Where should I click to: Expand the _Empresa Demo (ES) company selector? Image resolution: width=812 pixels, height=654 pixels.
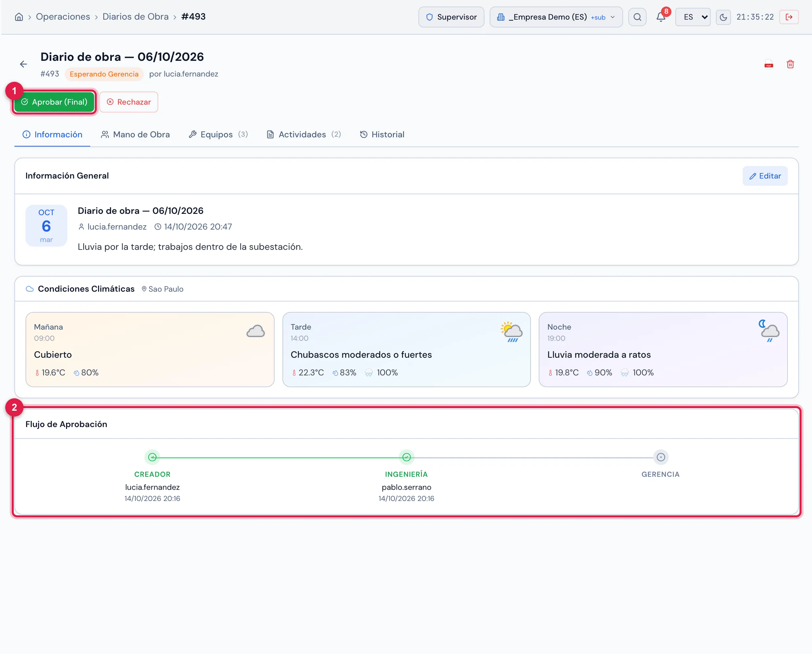556,17
